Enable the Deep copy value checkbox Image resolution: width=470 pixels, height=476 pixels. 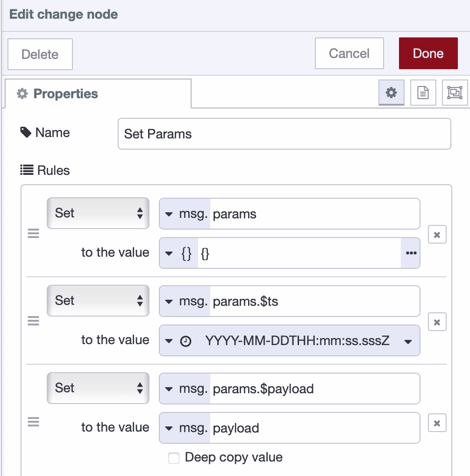173,458
